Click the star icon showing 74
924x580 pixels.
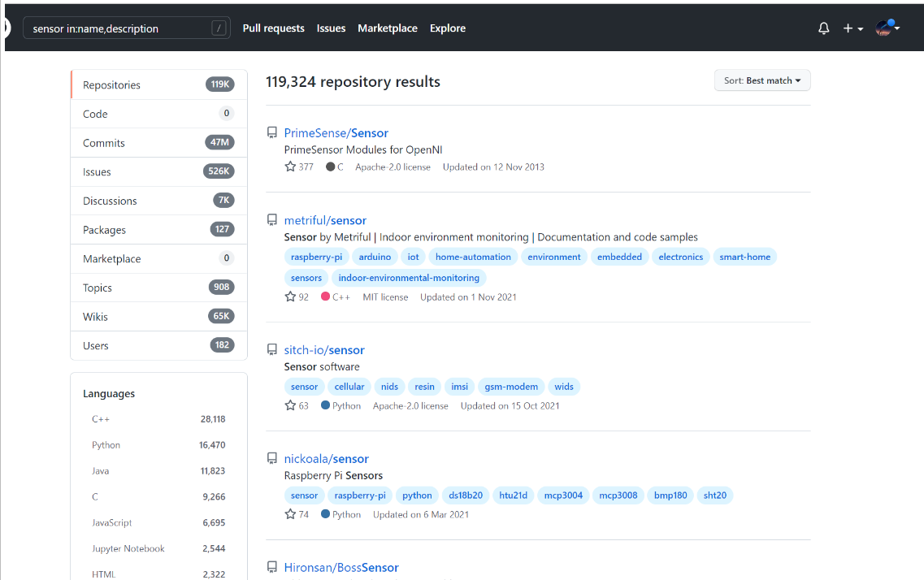coord(290,514)
